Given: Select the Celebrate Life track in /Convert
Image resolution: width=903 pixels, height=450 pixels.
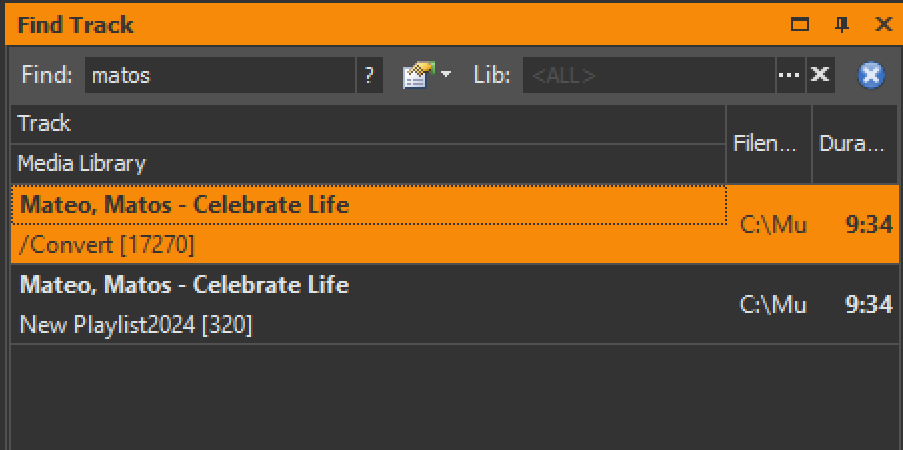Looking at the screenshot, I should click(x=184, y=205).
